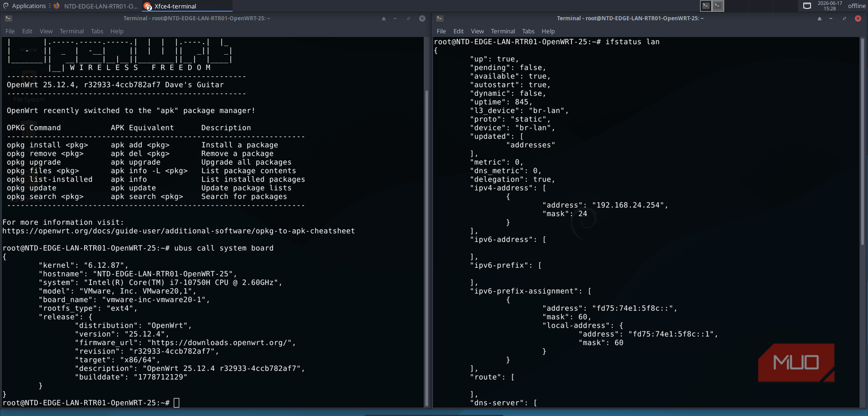Switch to the Firefox NTD-EDGE-LAN-RTR01 window button

(96, 6)
